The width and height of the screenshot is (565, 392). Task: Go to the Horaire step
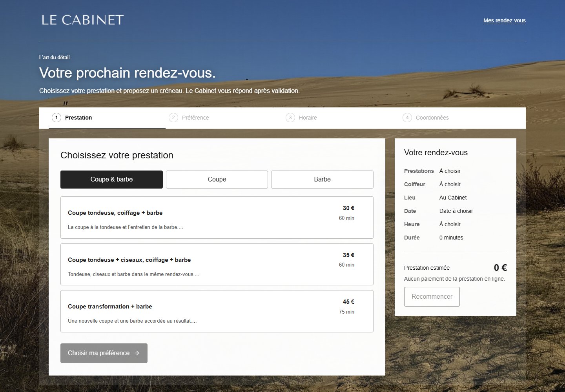tap(341, 118)
